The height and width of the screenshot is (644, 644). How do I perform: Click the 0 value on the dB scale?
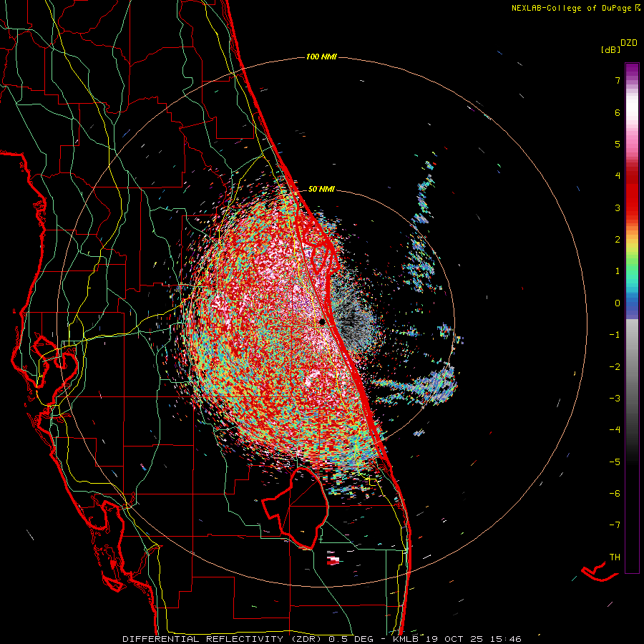tap(618, 303)
